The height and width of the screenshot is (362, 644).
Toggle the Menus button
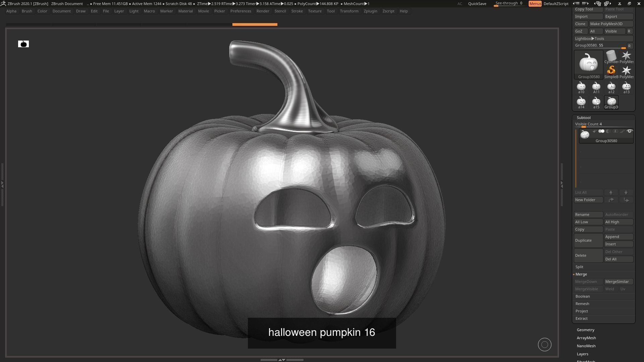535,4
